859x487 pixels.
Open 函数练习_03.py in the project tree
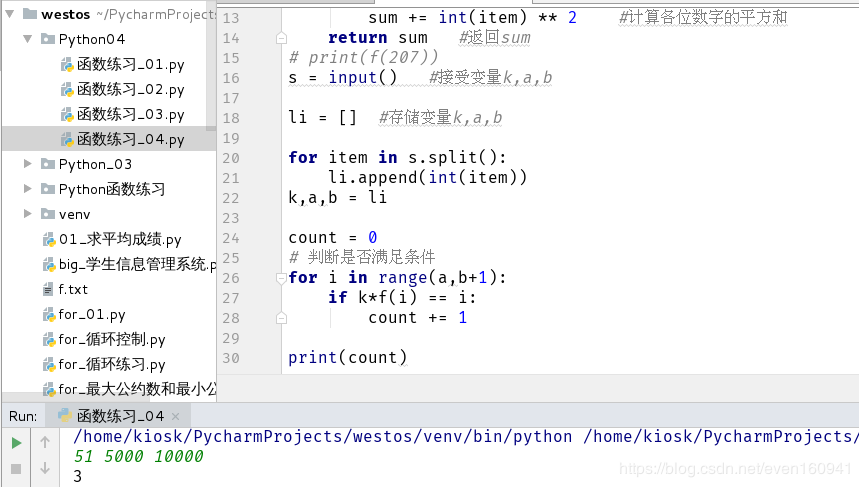tap(130, 115)
